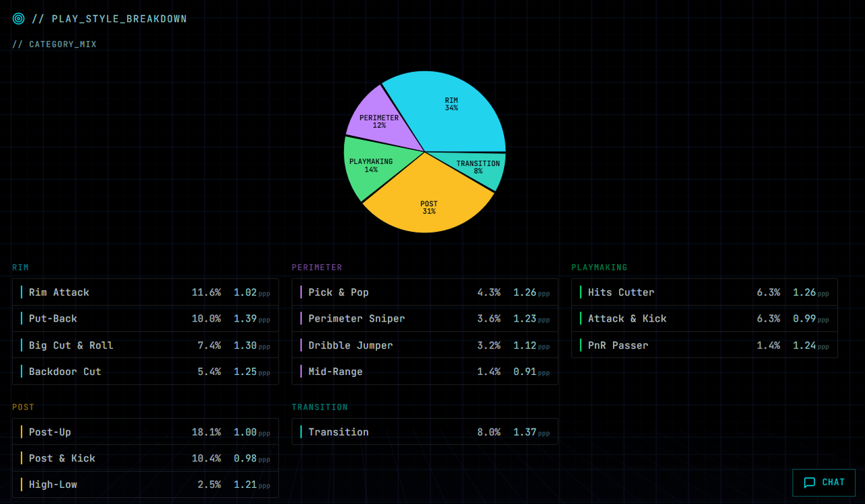Click the Big Cut & Roll row
The image size is (865, 504).
[145, 345]
